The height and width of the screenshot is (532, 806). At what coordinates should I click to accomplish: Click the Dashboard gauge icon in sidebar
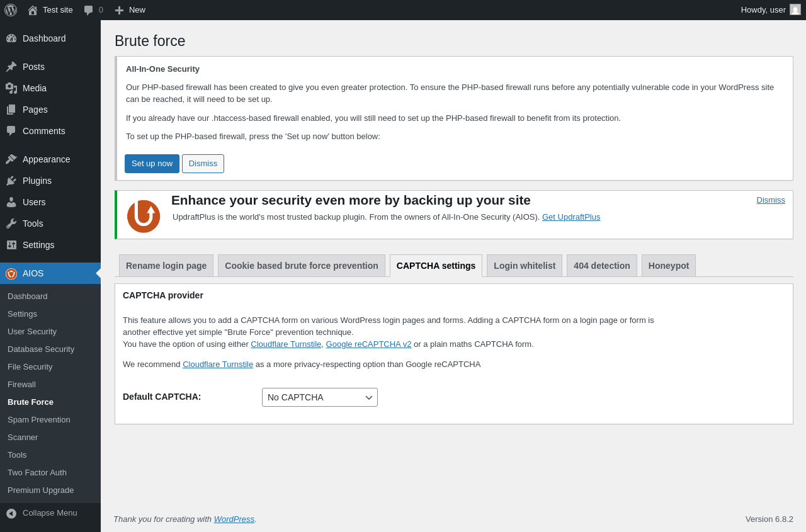click(x=11, y=38)
